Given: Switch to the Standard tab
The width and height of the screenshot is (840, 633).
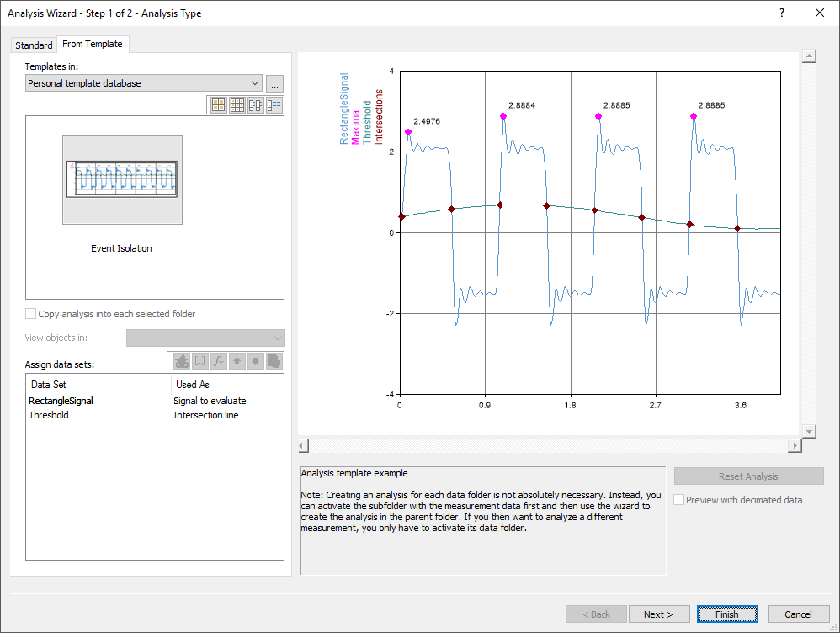Looking at the screenshot, I should click(x=34, y=45).
